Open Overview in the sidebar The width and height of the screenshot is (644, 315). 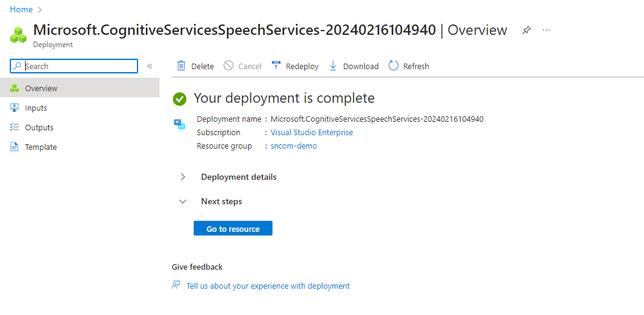pyautogui.click(x=79, y=88)
